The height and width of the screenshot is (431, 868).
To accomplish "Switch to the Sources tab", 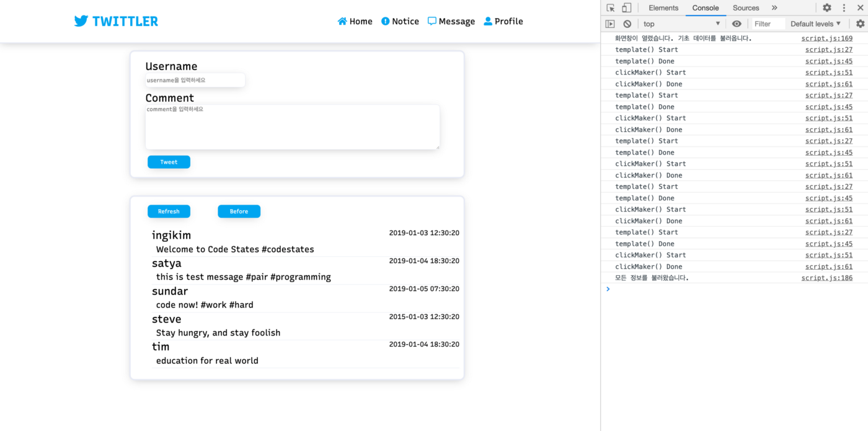I will [746, 8].
